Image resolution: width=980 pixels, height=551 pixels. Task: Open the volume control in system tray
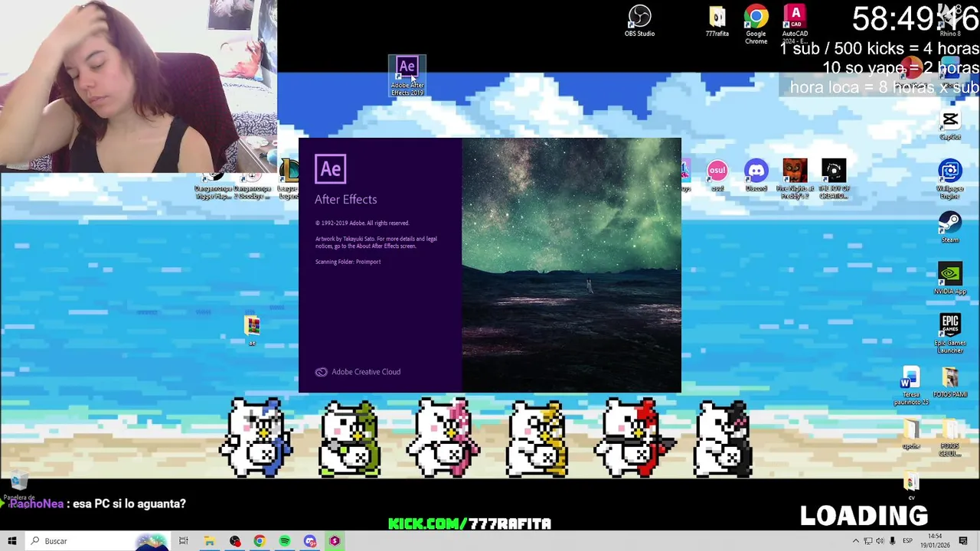(x=880, y=541)
